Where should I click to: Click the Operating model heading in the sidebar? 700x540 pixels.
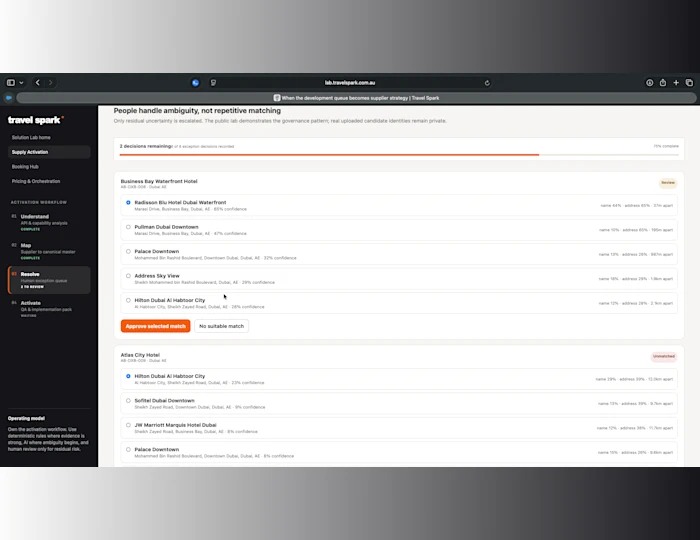click(x=26, y=418)
